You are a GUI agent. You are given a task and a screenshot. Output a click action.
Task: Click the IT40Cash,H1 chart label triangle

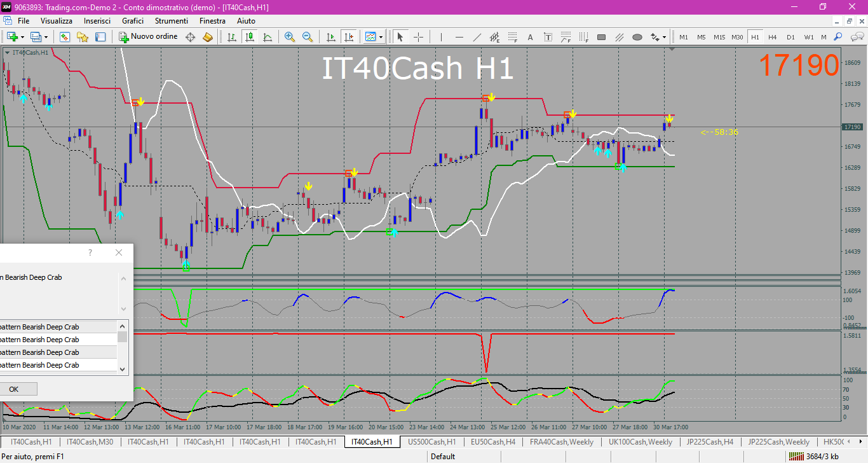(7, 52)
